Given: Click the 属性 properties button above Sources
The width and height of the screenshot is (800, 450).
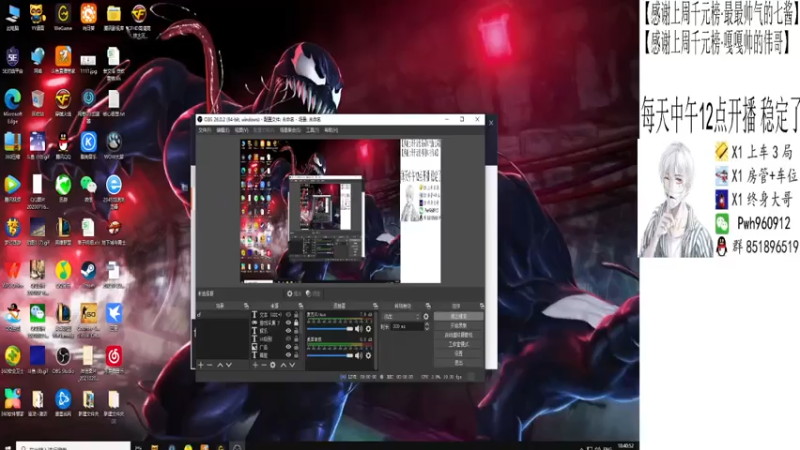Looking at the screenshot, I should tap(294, 293).
